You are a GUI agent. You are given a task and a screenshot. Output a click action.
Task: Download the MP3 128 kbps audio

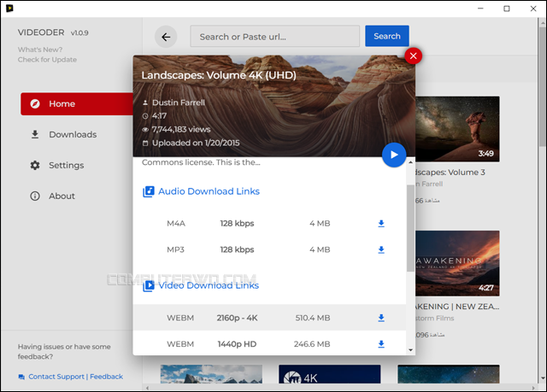click(381, 250)
